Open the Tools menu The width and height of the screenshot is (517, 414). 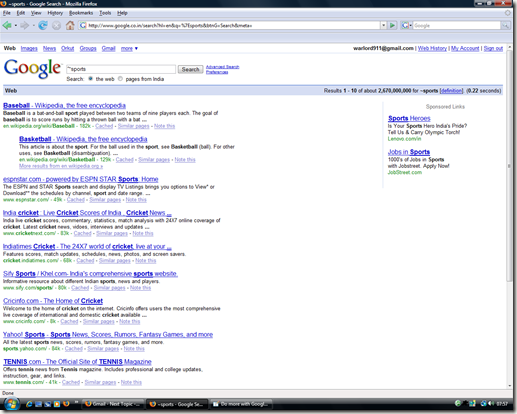[x=105, y=13]
